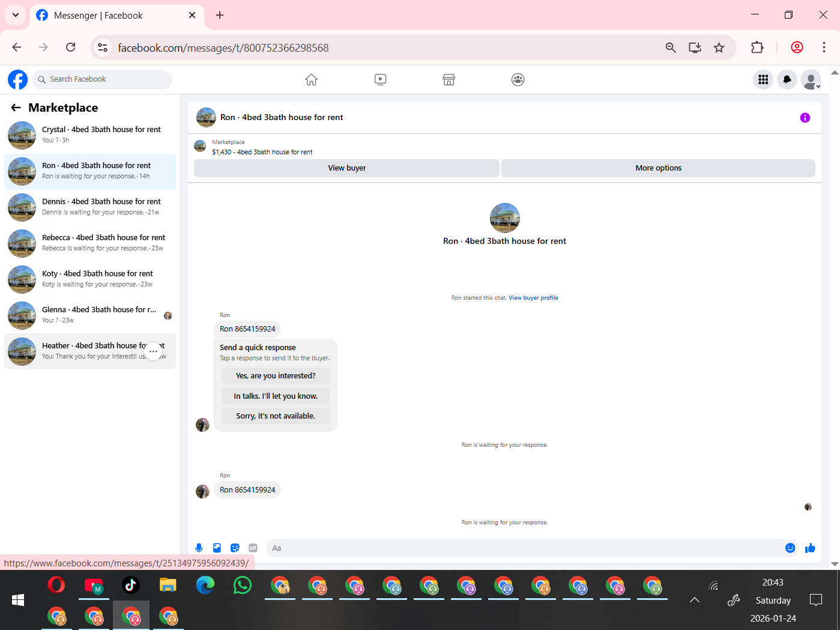Open Rebecca's conversation
840x630 pixels.
tap(90, 243)
